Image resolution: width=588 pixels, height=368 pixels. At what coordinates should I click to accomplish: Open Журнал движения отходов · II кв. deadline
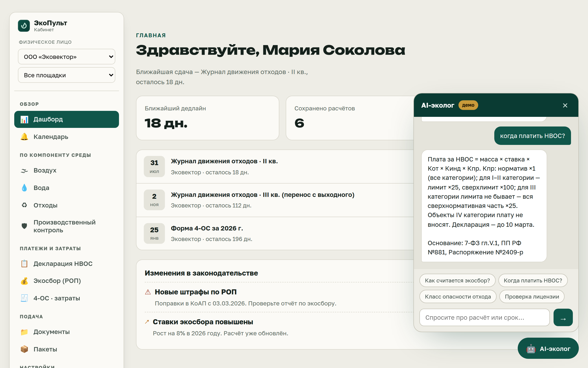[274, 167]
